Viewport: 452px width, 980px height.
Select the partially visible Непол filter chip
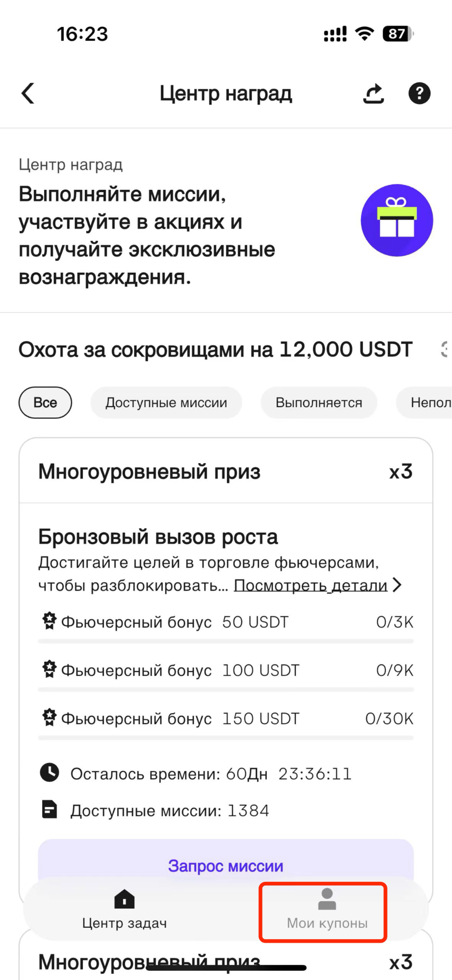tap(424, 402)
